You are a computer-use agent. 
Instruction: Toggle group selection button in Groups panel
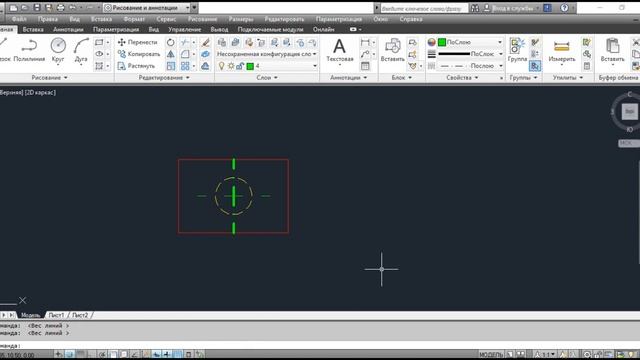[535, 66]
